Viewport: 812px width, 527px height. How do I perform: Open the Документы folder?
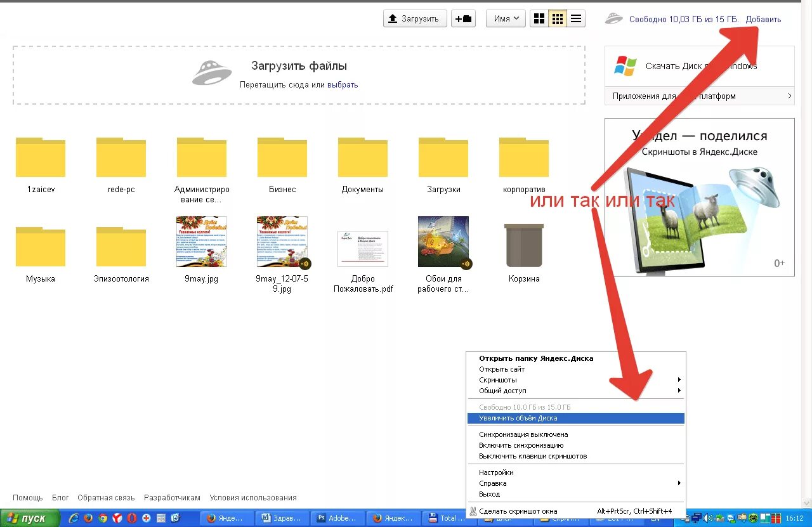click(363, 157)
